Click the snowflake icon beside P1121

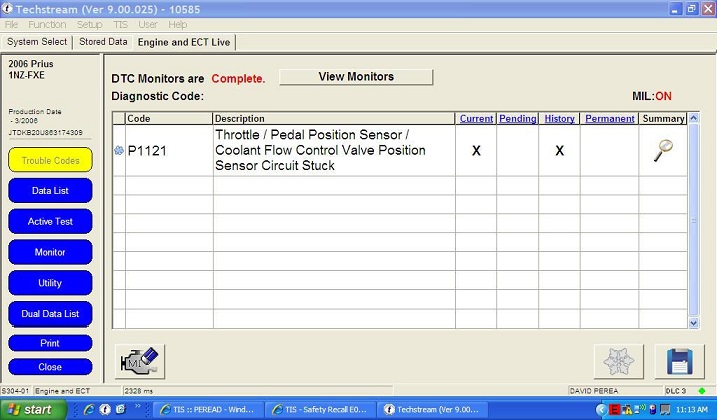pyautogui.click(x=119, y=151)
